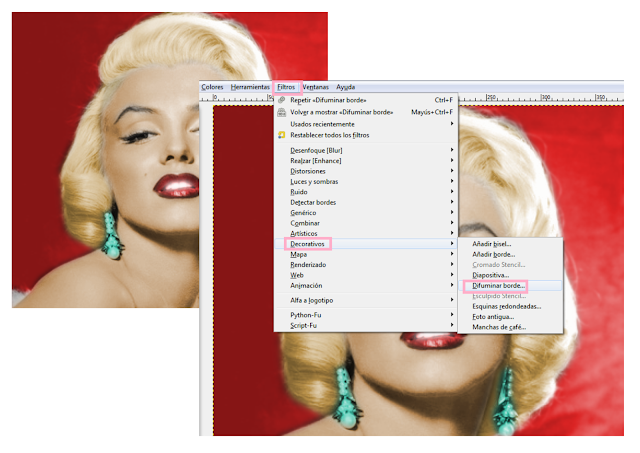The width and height of the screenshot is (640, 453).
Task: Open Alfa a logotipo submenu
Action: click(366, 300)
